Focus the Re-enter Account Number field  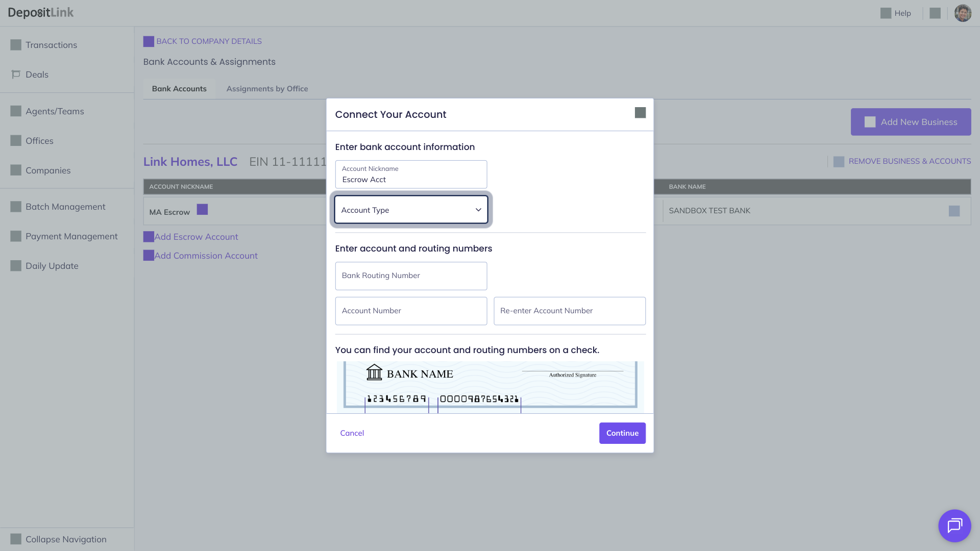click(569, 311)
